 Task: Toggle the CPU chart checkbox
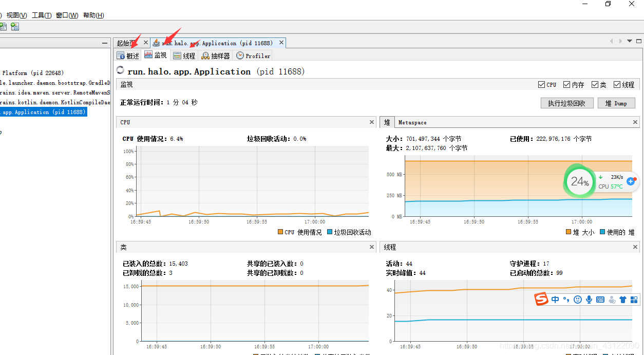coord(541,84)
